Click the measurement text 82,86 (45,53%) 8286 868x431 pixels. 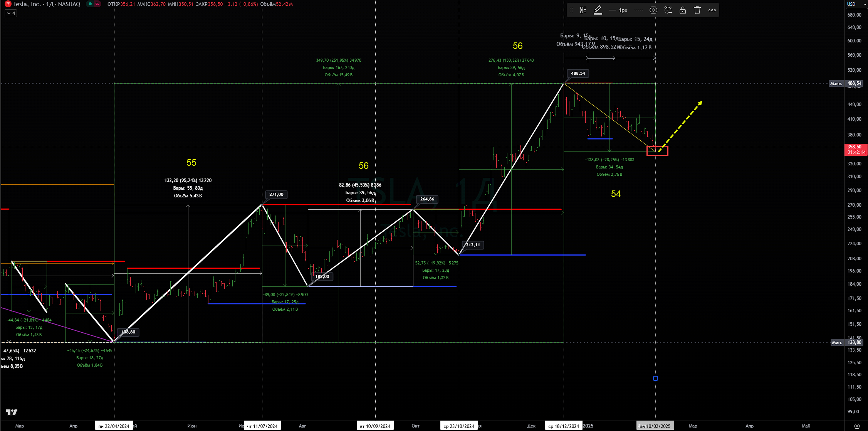(x=360, y=185)
